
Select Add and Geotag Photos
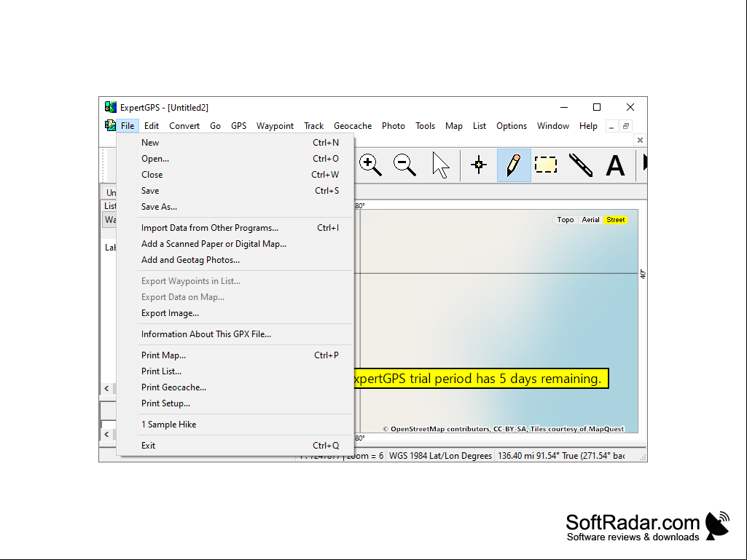coord(235,260)
